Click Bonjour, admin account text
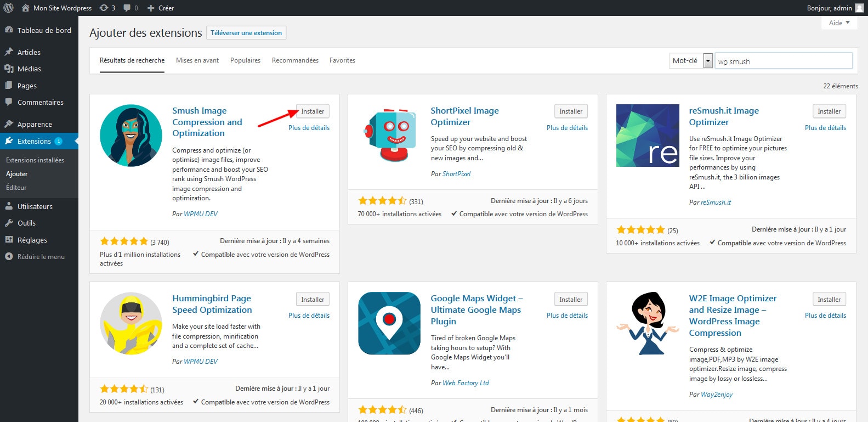868x422 pixels. [x=829, y=8]
